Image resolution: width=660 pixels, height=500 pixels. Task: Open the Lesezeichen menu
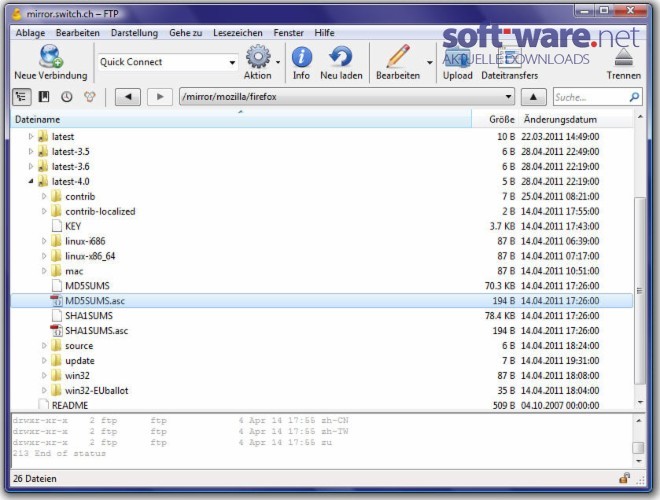point(238,33)
